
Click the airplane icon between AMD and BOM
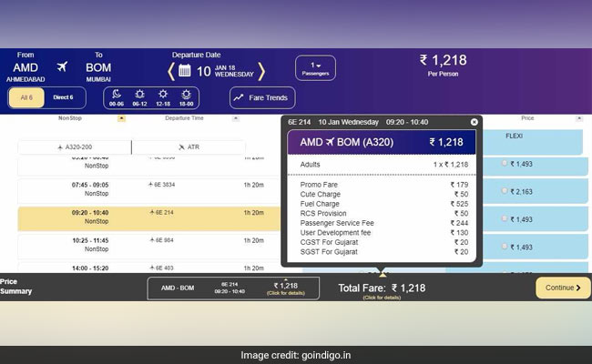click(x=62, y=66)
